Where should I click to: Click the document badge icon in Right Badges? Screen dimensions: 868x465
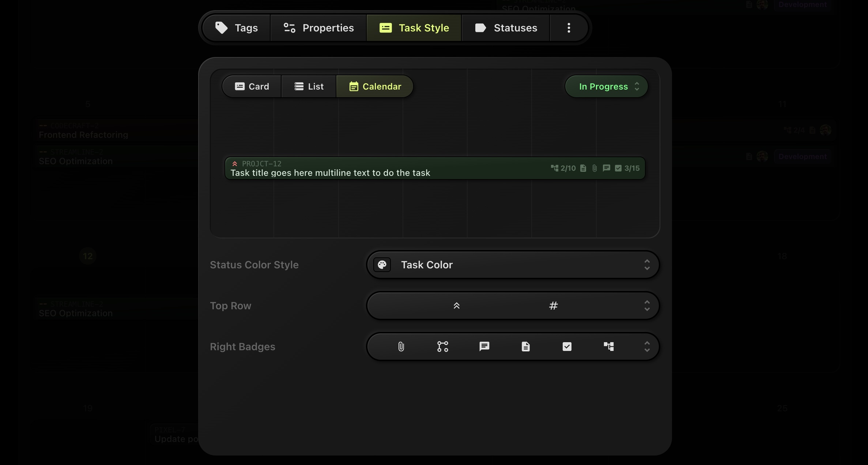tap(525, 347)
